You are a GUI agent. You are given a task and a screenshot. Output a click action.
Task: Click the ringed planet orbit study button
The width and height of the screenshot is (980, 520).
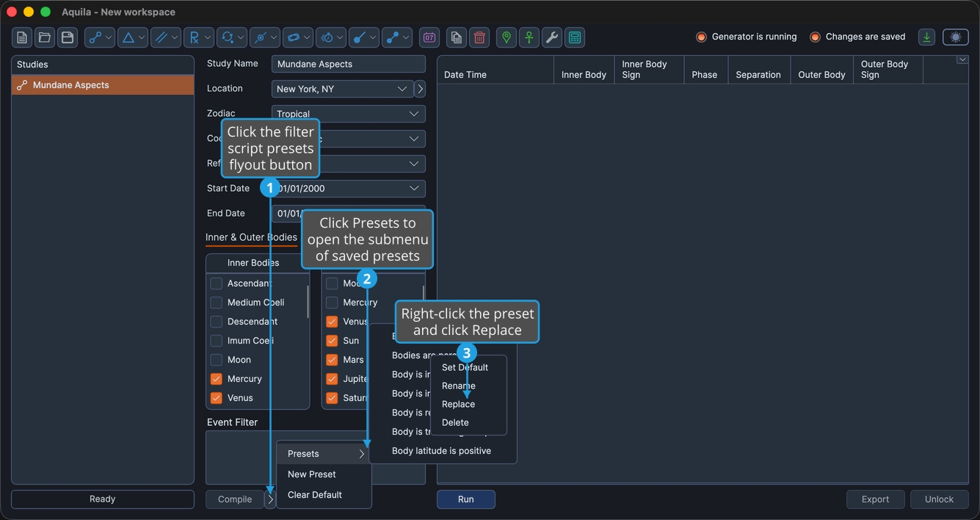297,37
